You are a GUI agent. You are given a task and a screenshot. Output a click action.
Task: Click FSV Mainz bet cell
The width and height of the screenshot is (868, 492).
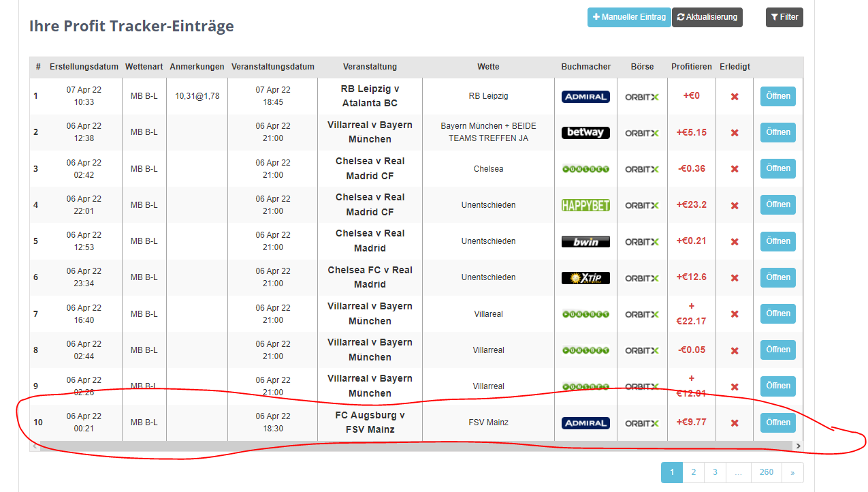(x=488, y=422)
